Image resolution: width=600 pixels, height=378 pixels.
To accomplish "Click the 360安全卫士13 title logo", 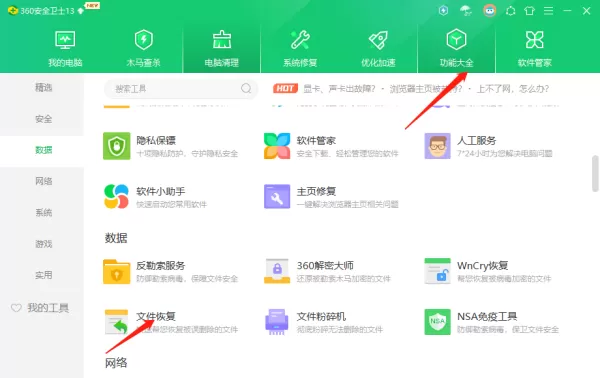I will pos(41,11).
